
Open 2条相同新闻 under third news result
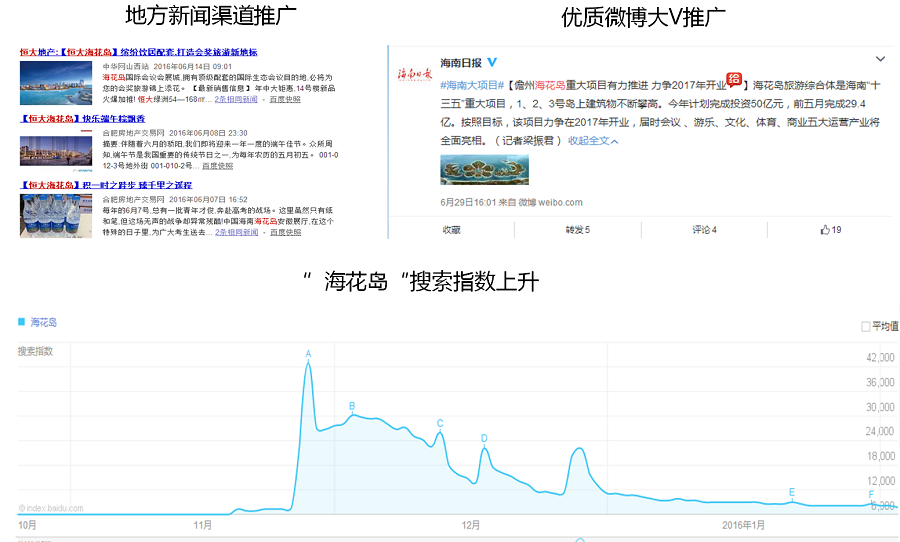pos(236,233)
